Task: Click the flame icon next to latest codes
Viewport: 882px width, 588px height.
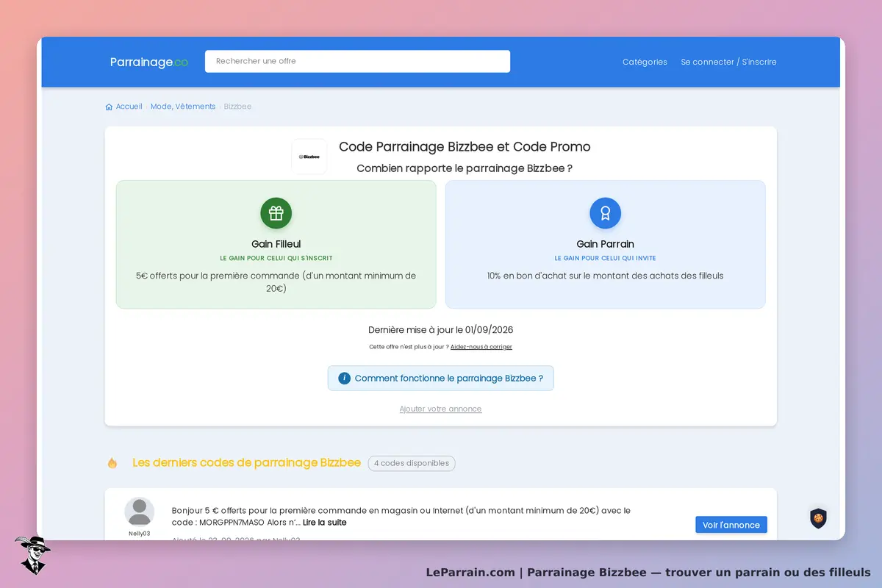Action: [x=112, y=463]
